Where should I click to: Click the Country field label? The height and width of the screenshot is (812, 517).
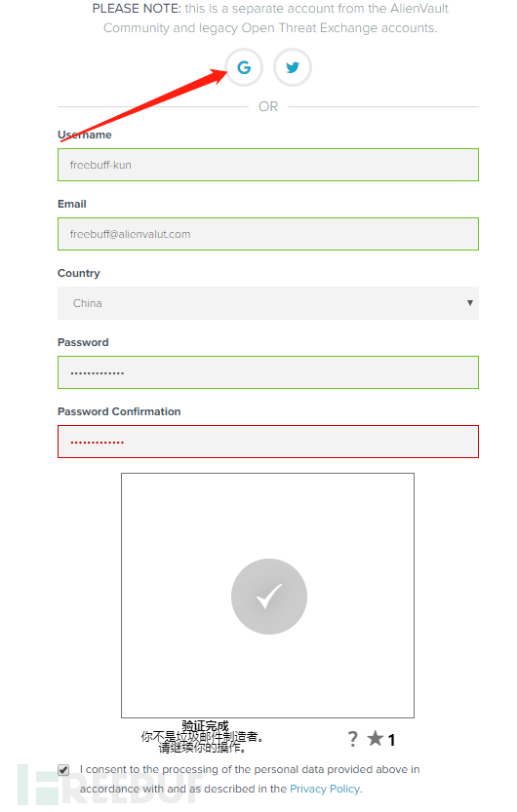79,273
